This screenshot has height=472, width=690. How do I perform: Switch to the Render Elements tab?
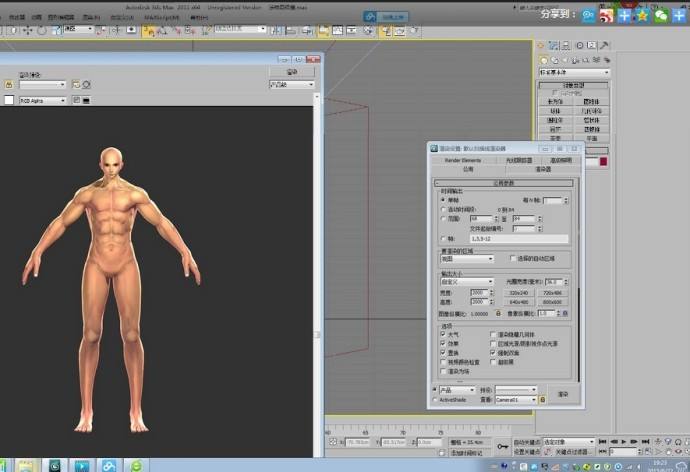(x=463, y=160)
